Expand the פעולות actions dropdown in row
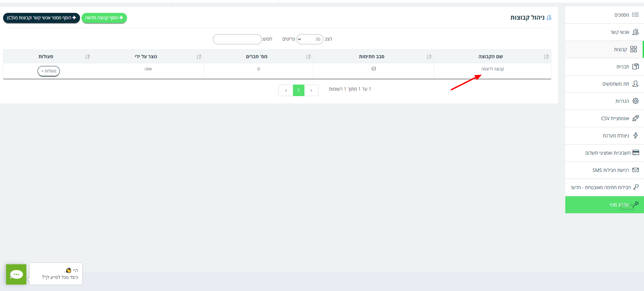 click(x=49, y=71)
